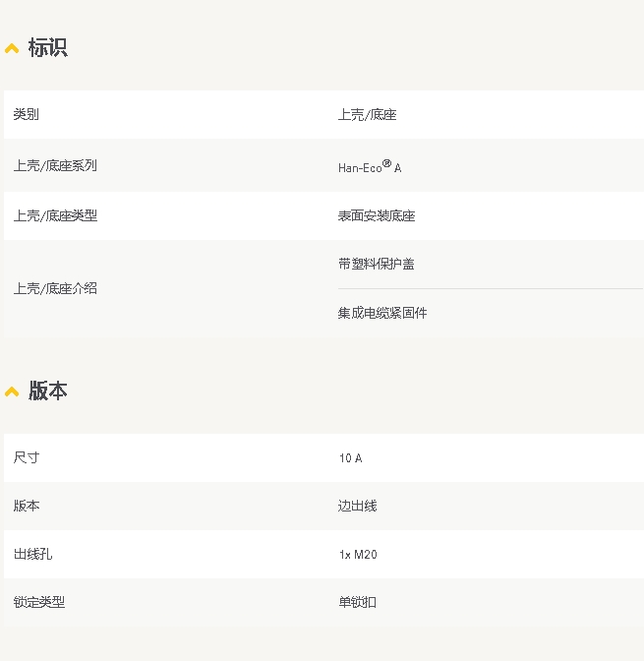Select the 尺寸 row label

(27, 458)
